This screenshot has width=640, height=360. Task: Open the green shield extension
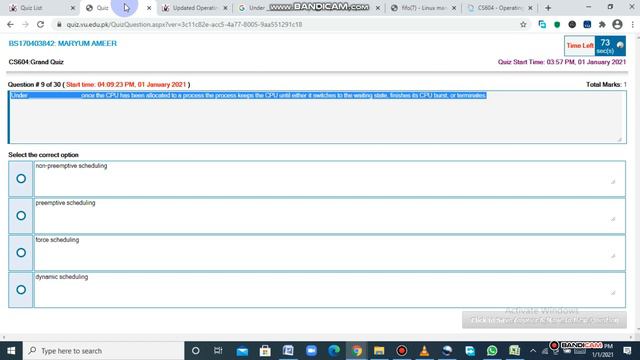point(557,24)
